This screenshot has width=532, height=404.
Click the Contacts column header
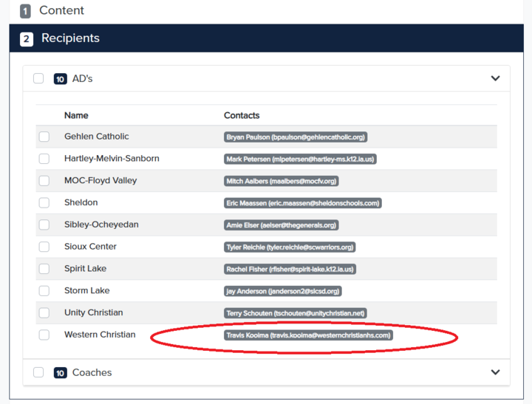coord(242,115)
